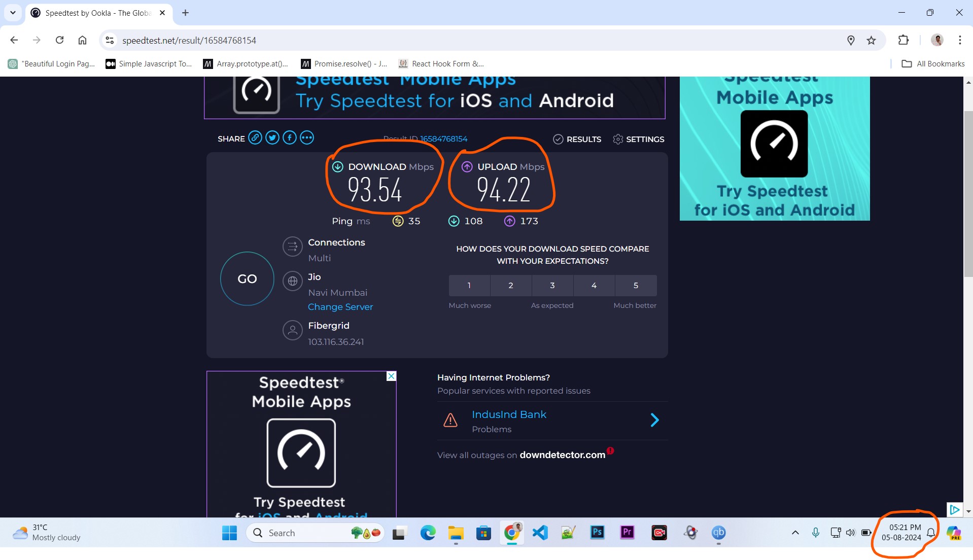Open Speedtest SETTINGS
This screenshot has height=560, width=973.
(638, 139)
